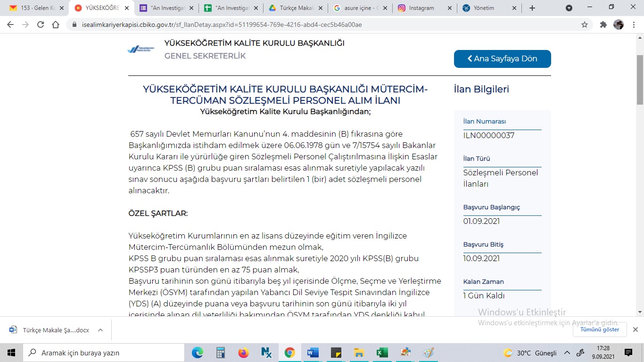Open Firefox from taskbar
The width and height of the screenshot is (644, 362).
[x=243, y=353]
